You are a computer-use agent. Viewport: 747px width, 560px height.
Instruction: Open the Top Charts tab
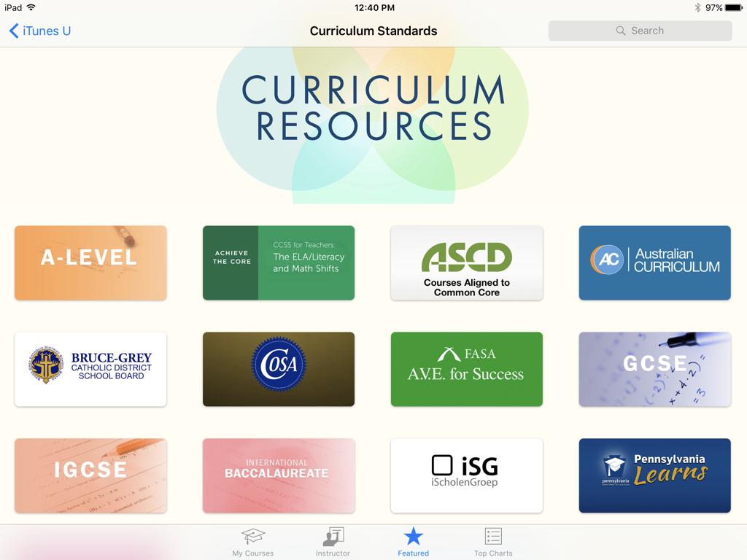(x=494, y=542)
